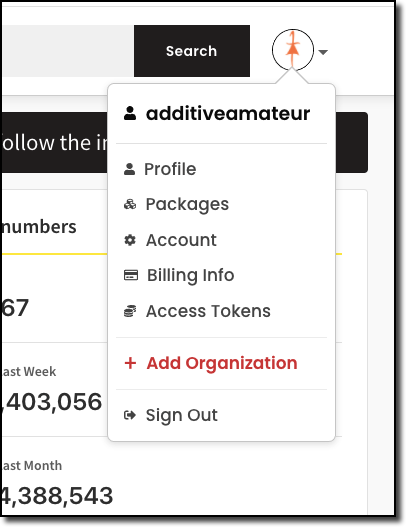Click the person icon beside additiveamateur
Screen dimensions: 406x527
point(130,113)
